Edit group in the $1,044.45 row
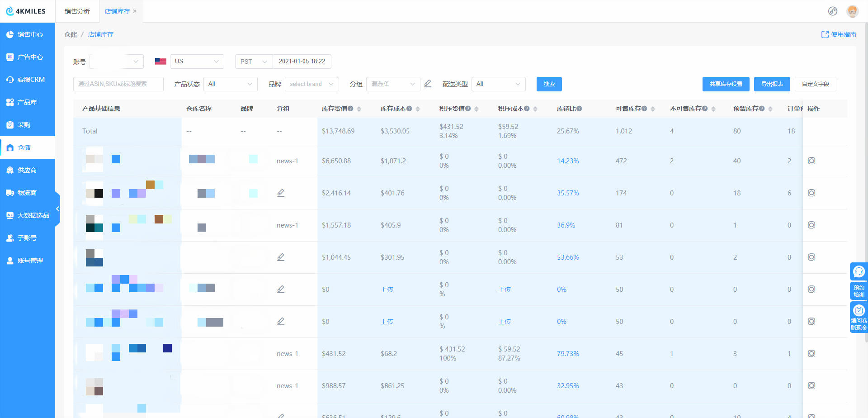The height and width of the screenshot is (418, 868). click(281, 257)
